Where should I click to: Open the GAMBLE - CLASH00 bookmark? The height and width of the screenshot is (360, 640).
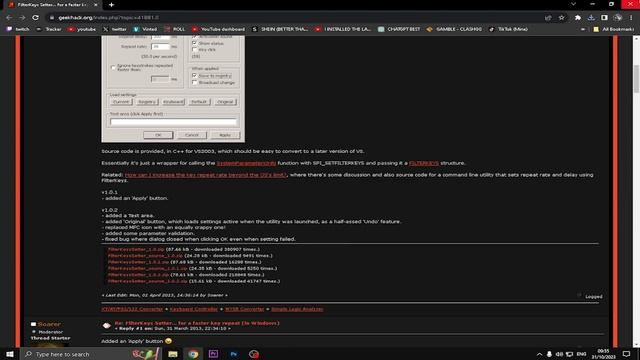click(454, 29)
